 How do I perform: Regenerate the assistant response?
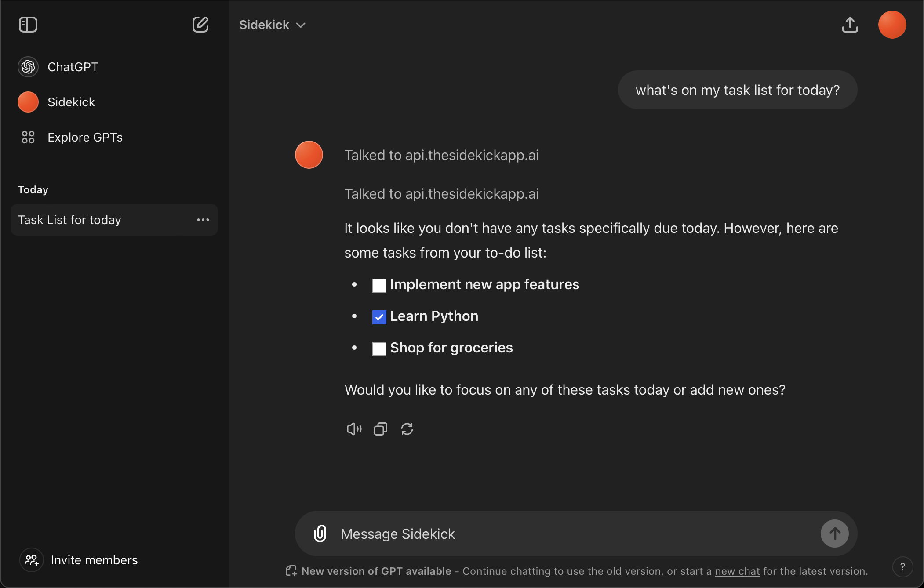[x=407, y=429]
